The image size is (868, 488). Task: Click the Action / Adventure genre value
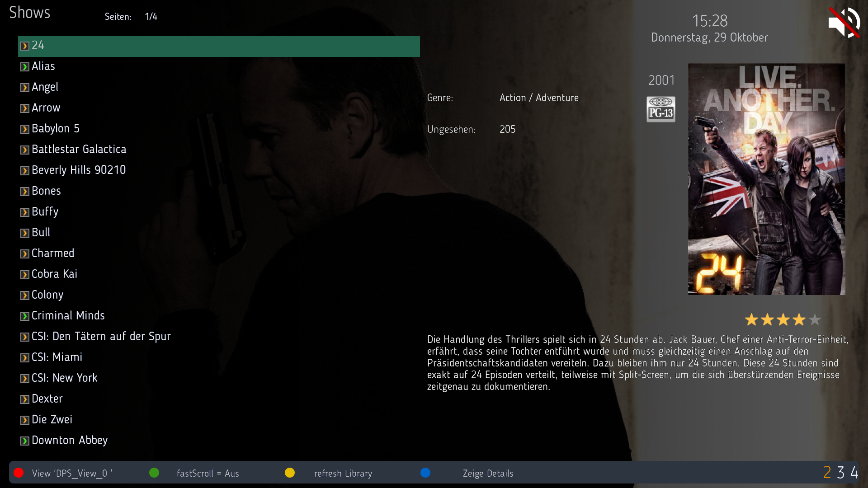pos(539,98)
